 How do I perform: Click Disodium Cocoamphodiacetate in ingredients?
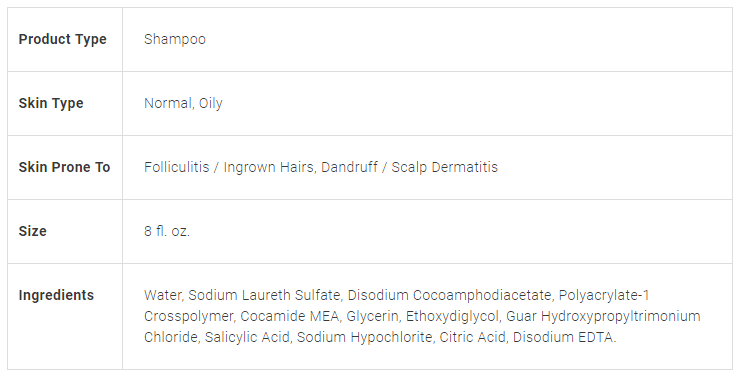(449, 295)
